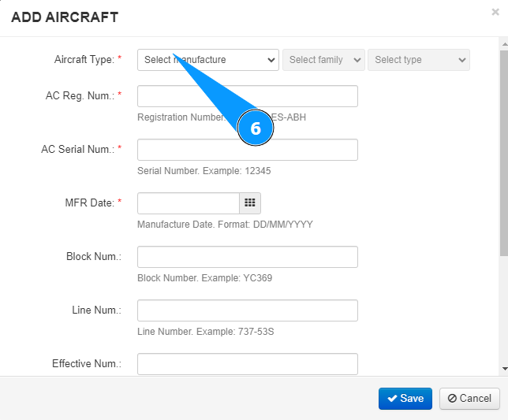Viewport: 508px width, 420px height.
Task: Click the Save button
Action: click(405, 398)
